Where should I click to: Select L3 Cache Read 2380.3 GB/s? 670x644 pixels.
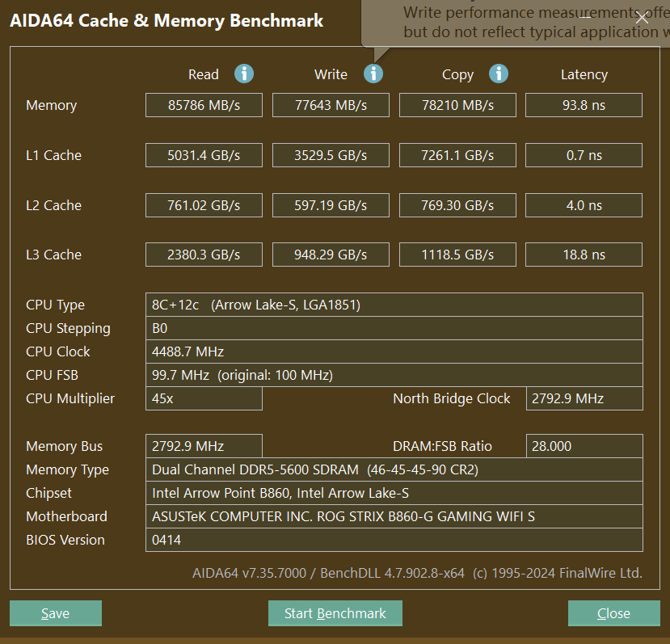[204, 255]
